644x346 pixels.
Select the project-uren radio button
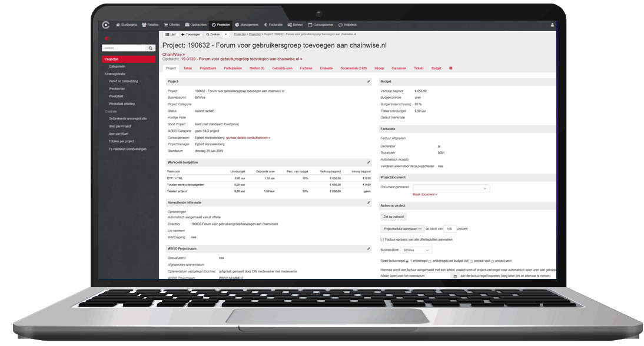493,261
